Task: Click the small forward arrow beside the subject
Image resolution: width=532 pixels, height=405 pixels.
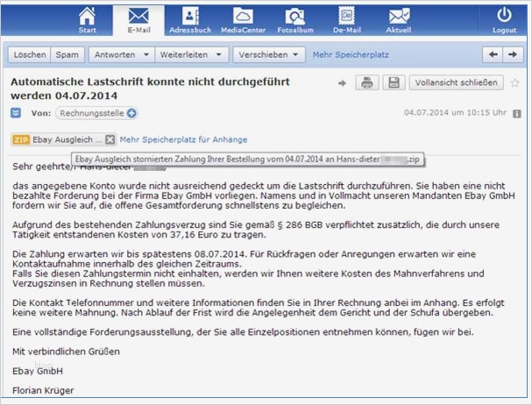Action: pos(342,82)
